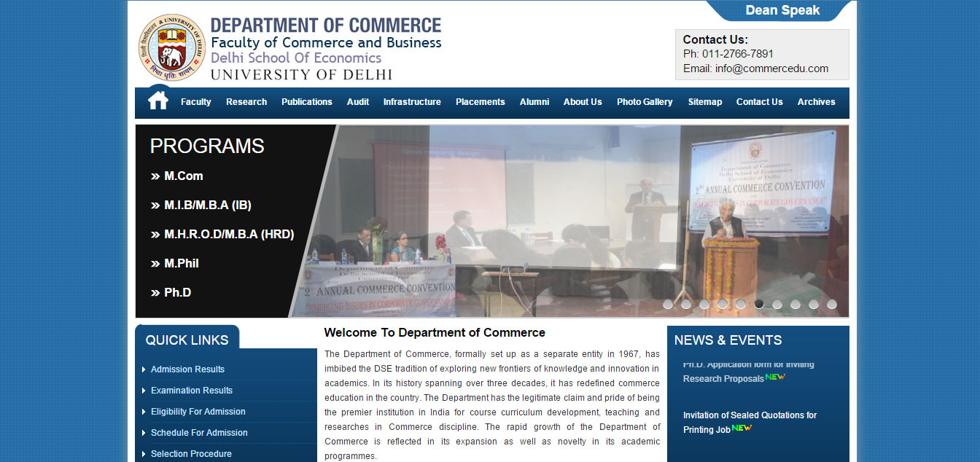
Task: Click the phone number 011-2766-7891
Action: point(738,54)
